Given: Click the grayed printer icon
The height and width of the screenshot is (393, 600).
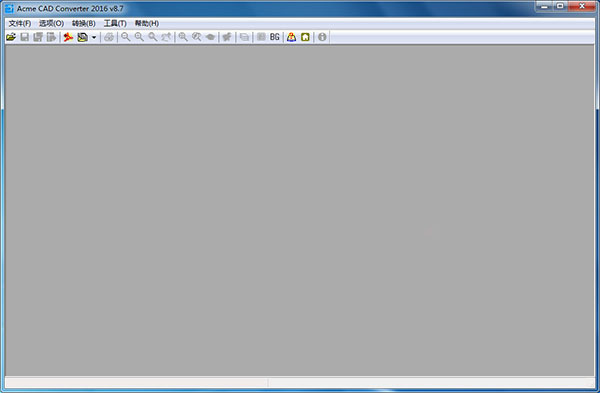Looking at the screenshot, I should point(109,37).
